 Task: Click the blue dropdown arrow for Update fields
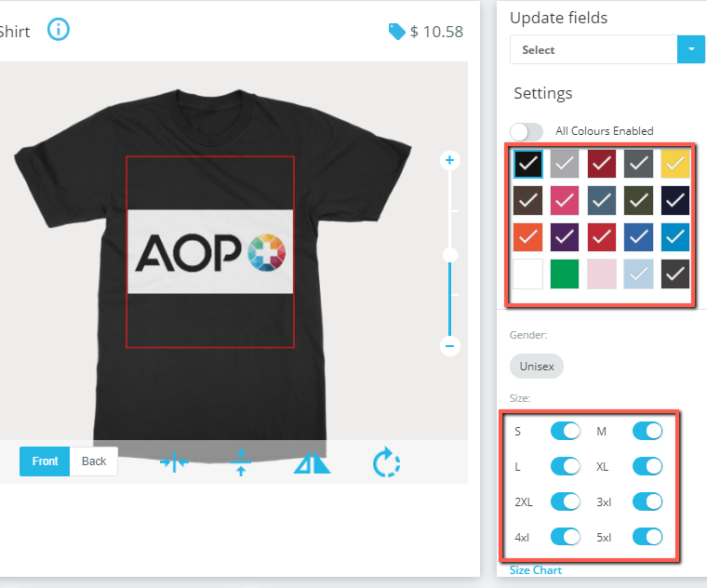(x=691, y=49)
